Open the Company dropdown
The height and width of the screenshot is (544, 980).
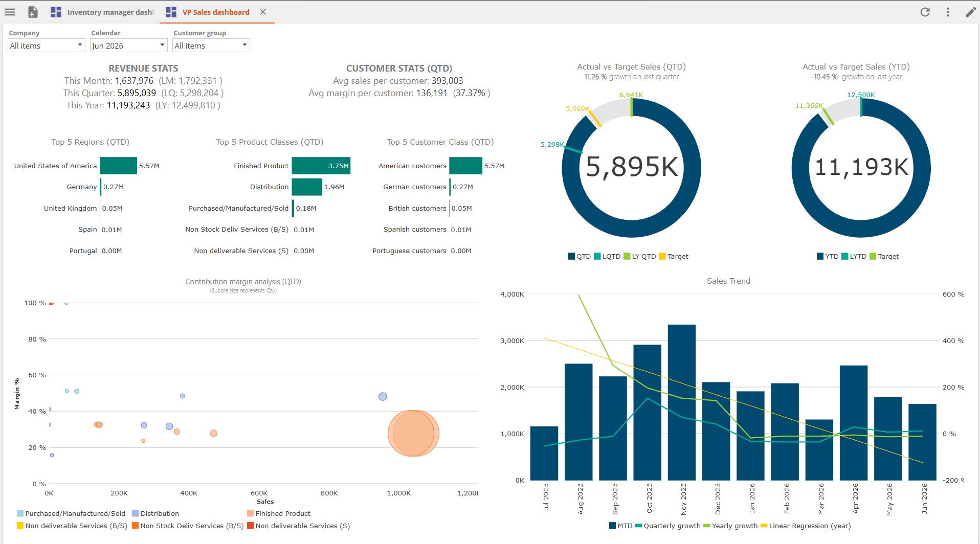point(46,46)
